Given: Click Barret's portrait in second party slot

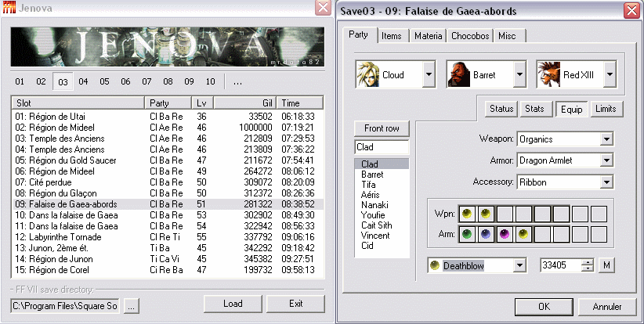Looking at the screenshot, I should click(459, 74).
